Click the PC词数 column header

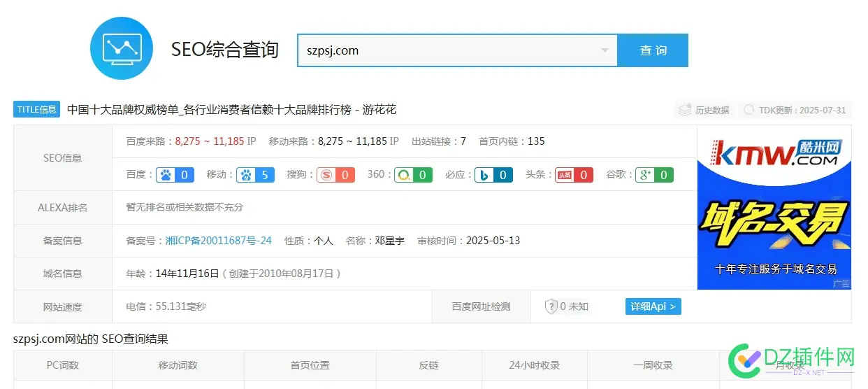63,365
